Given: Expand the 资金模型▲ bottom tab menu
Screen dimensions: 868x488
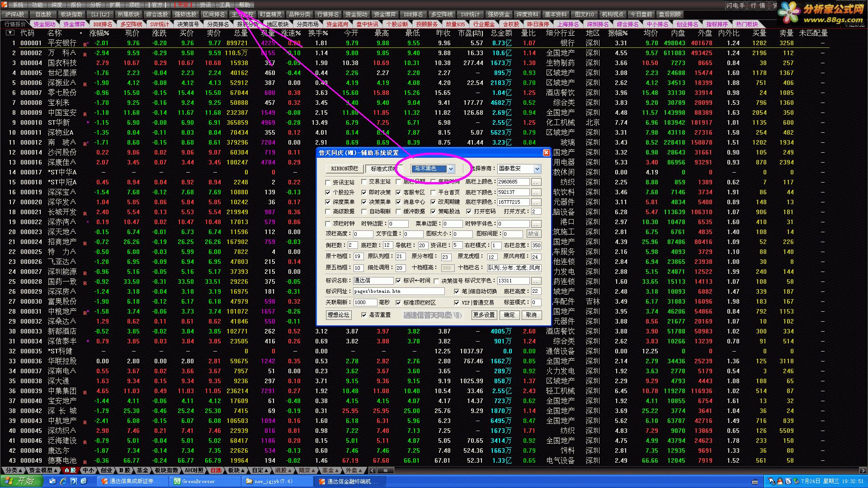Looking at the screenshot, I should click(x=43, y=470).
